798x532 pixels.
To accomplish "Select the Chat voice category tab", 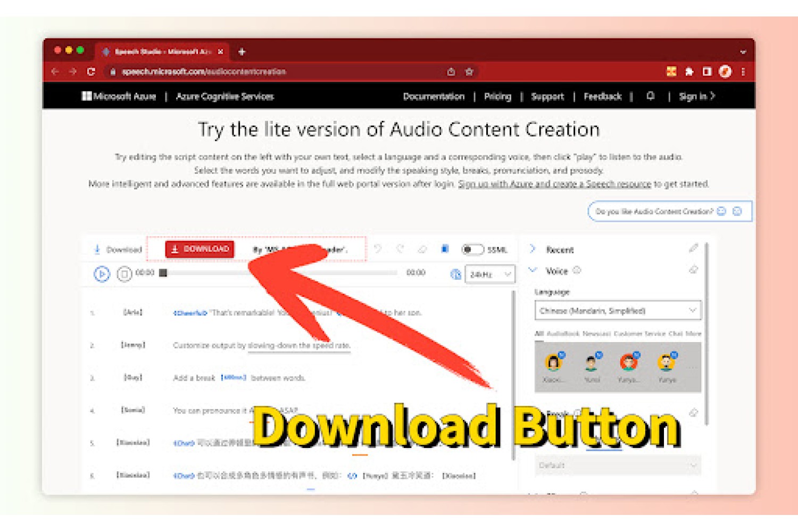I will click(x=676, y=334).
